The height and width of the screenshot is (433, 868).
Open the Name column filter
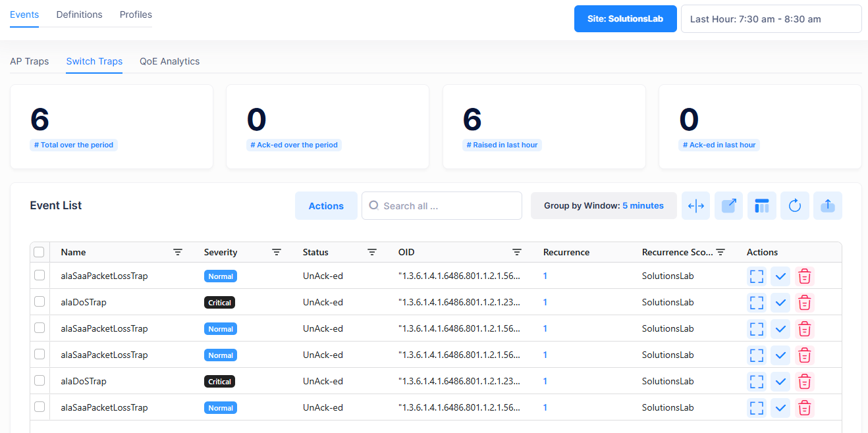178,252
